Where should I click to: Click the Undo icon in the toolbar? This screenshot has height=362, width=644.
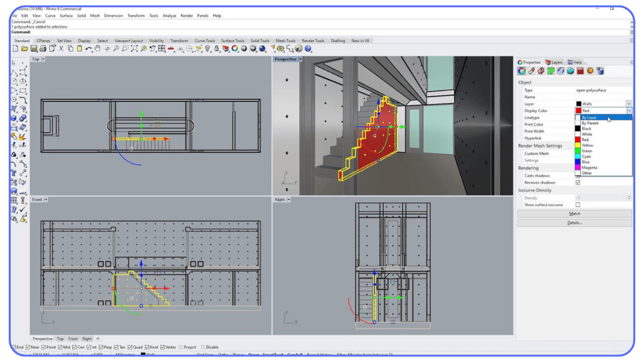pyautogui.click(x=89, y=49)
